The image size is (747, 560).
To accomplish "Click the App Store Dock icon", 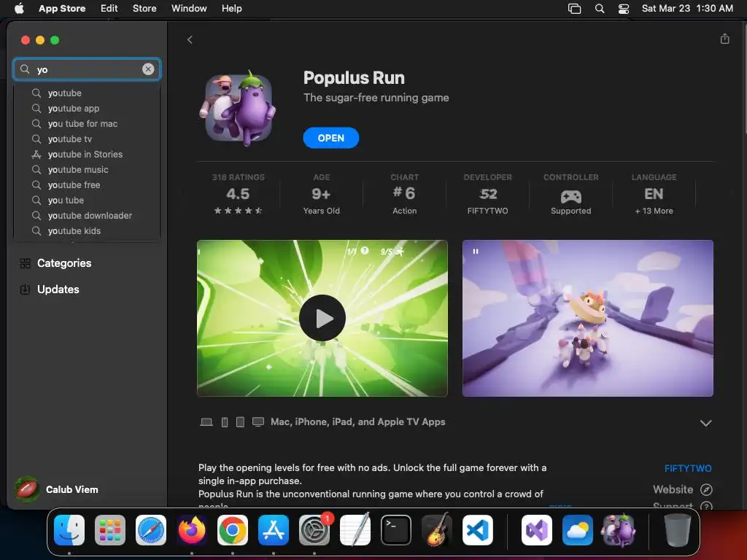I will (x=274, y=530).
